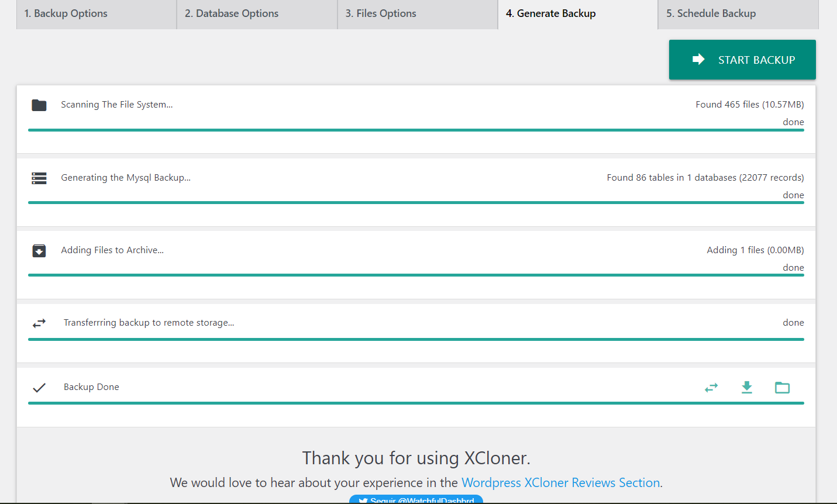837x504 pixels.
Task: Click 'Found 86 tables in 1 databases' text
Action: click(671, 178)
